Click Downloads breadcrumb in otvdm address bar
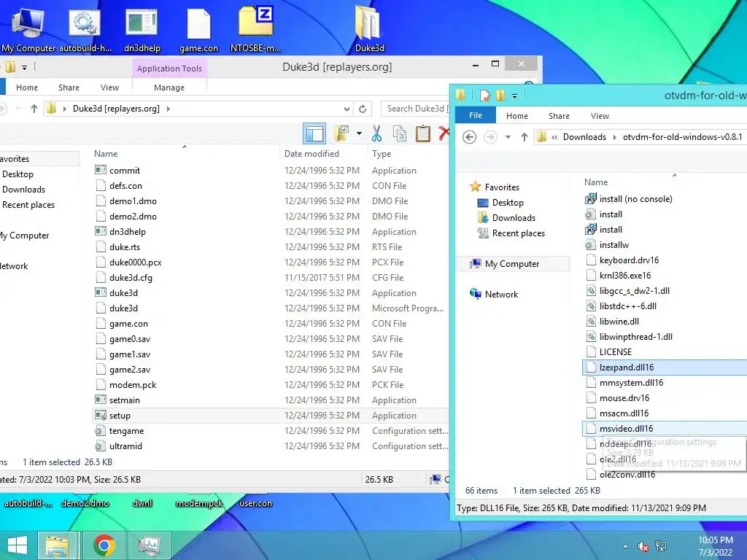The height and width of the screenshot is (560, 747). coord(584,137)
